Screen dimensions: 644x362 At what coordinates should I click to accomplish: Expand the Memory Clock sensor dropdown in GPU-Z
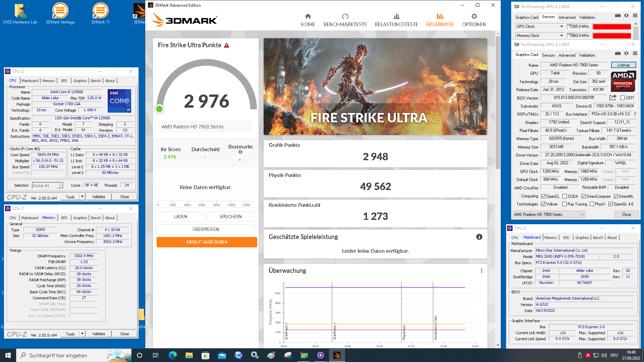tap(561, 36)
